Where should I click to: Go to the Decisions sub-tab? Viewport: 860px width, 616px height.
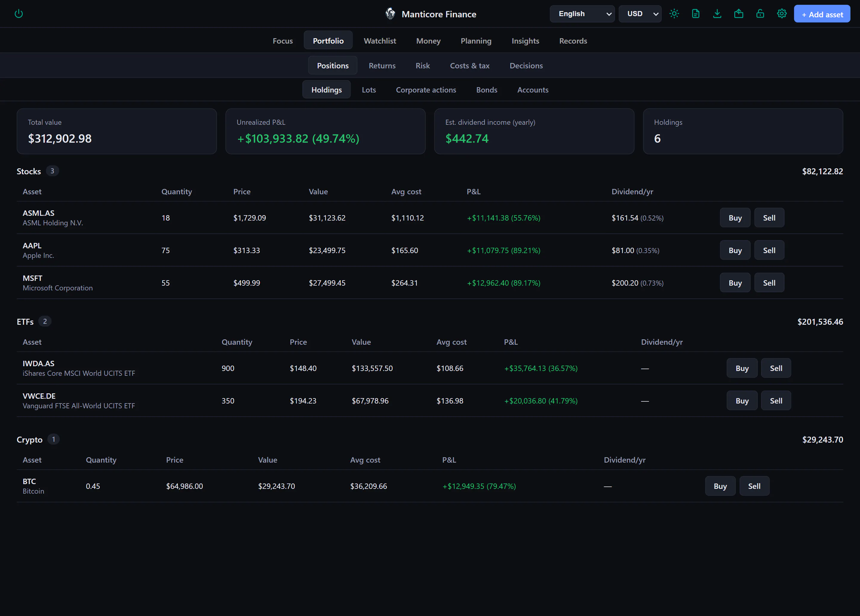tap(526, 65)
